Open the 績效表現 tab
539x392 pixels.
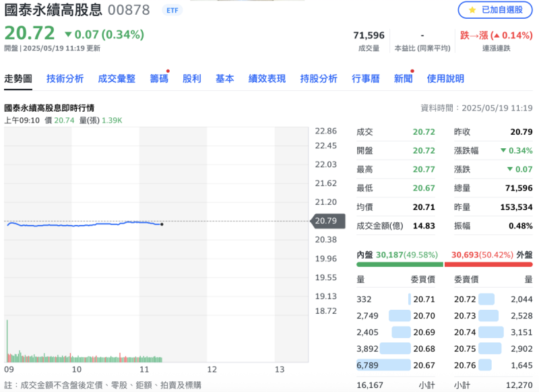[x=267, y=79]
